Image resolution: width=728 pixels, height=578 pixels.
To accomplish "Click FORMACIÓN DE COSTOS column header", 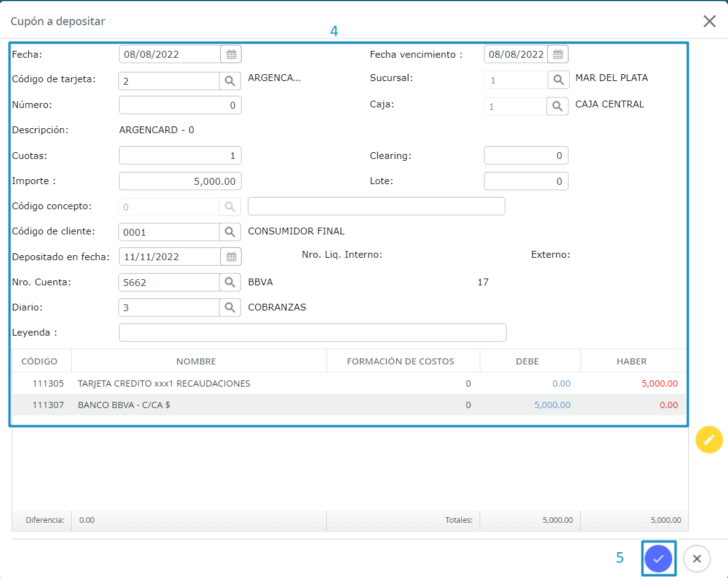I will (x=400, y=361).
